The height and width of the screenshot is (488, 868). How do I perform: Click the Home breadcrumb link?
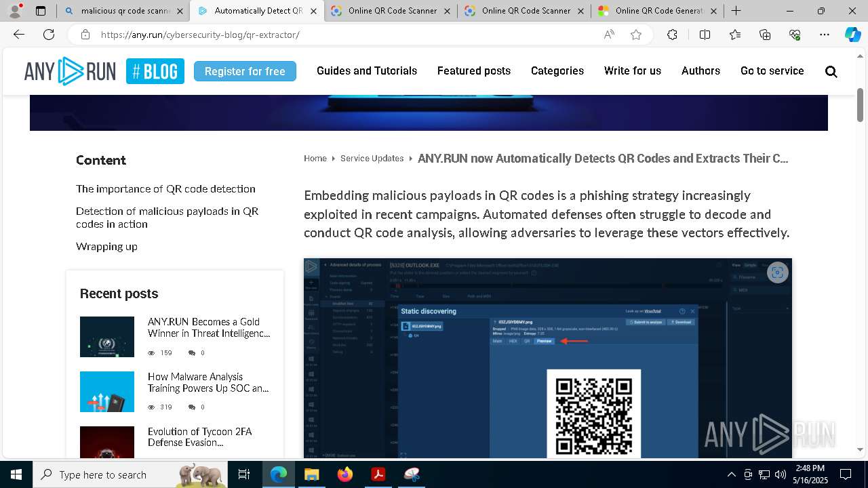(315, 158)
